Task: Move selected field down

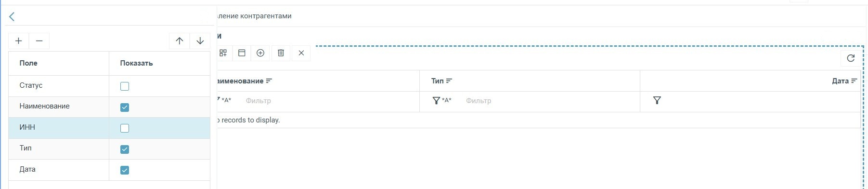Action: (200, 41)
